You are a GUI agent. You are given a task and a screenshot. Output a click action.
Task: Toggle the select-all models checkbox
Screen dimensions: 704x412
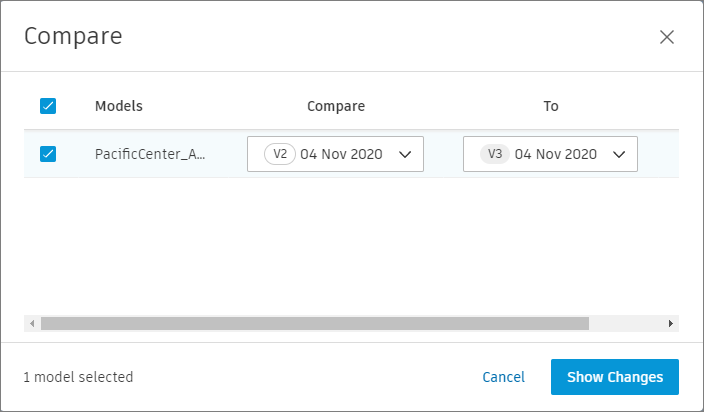pos(48,106)
